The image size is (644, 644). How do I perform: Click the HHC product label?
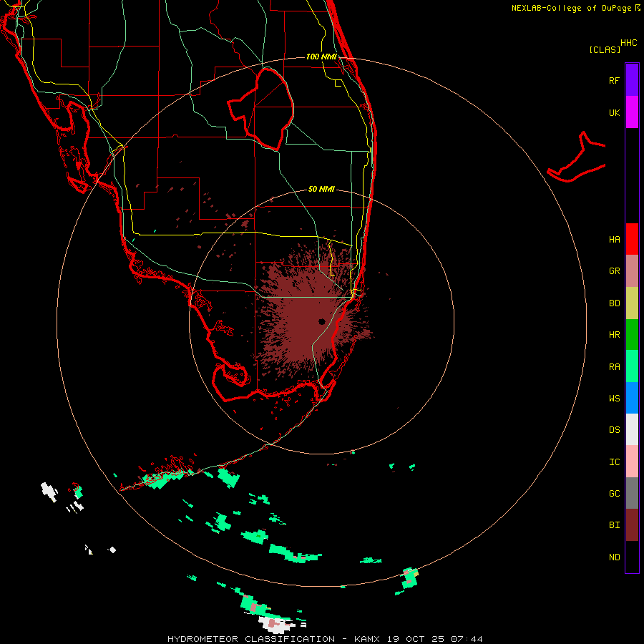click(x=628, y=43)
